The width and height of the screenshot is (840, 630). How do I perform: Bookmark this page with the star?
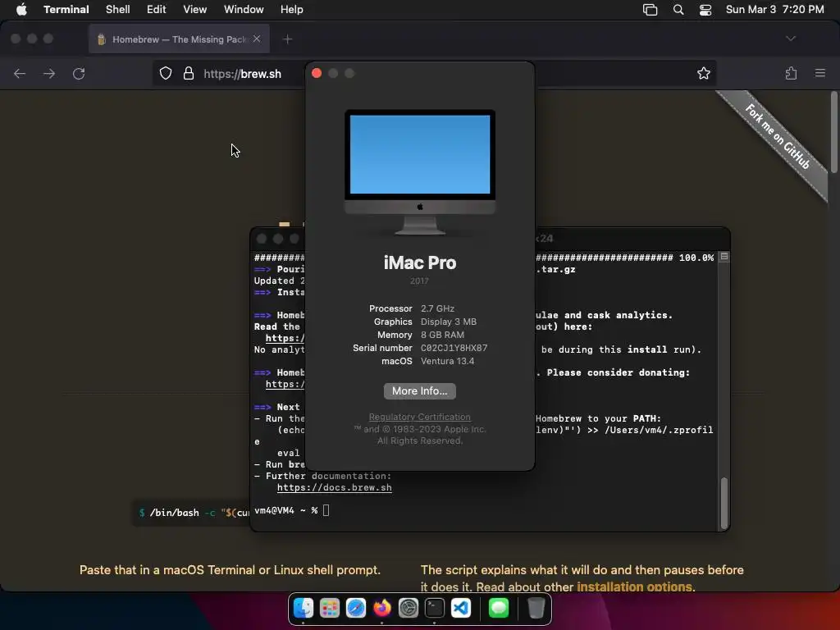pos(703,73)
